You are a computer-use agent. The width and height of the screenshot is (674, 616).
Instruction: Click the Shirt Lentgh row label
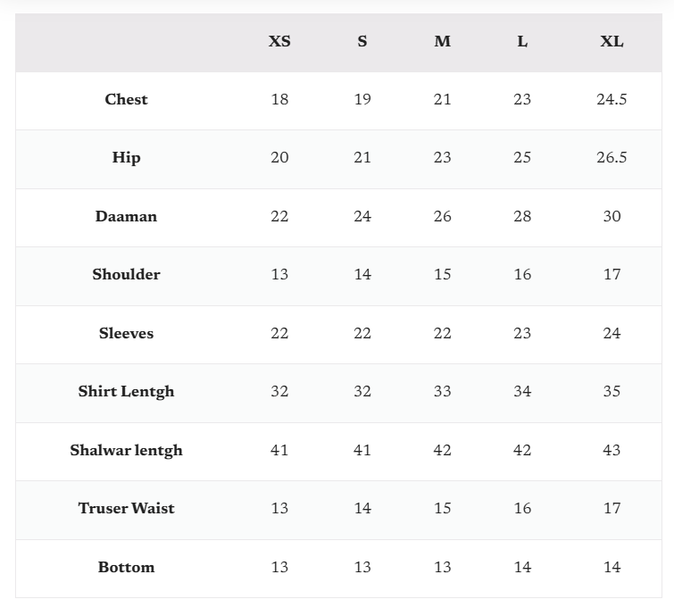126,391
